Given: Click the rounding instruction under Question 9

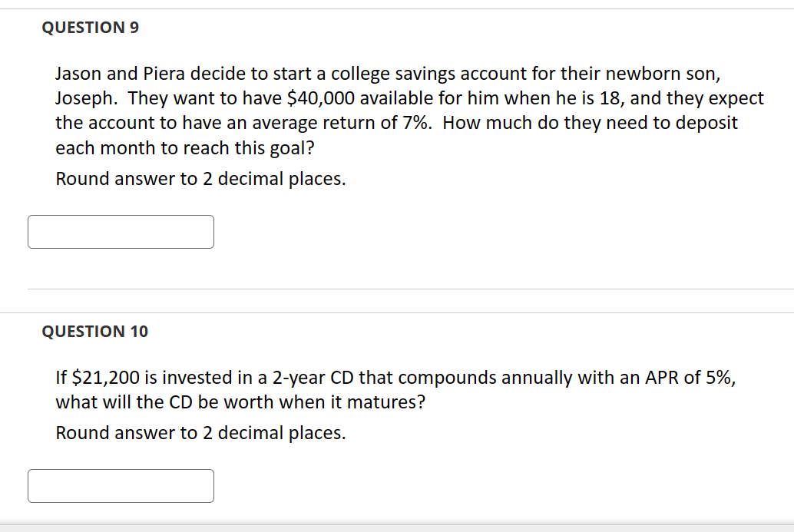Looking at the screenshot, I should pos(200,179).
